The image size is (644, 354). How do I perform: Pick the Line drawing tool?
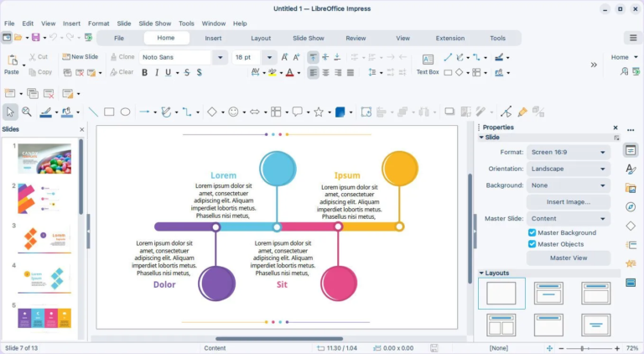pyautogui.click(x=93, y=112)
